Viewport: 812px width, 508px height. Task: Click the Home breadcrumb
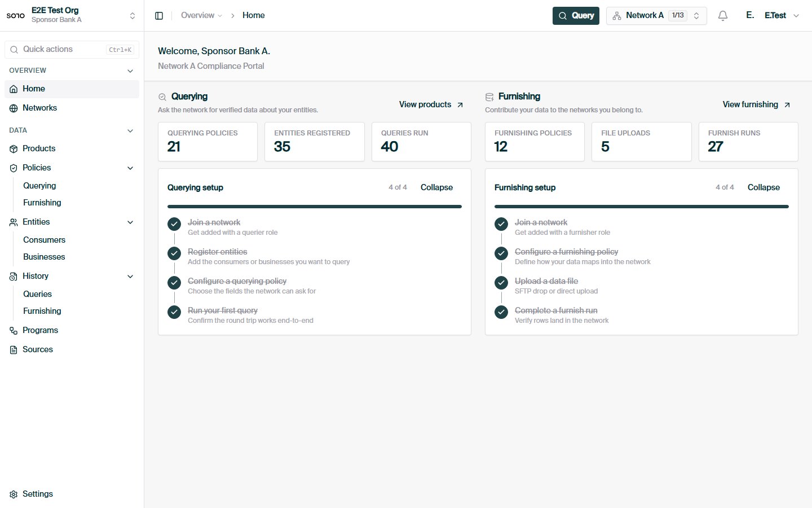click(x=254, y=15)
